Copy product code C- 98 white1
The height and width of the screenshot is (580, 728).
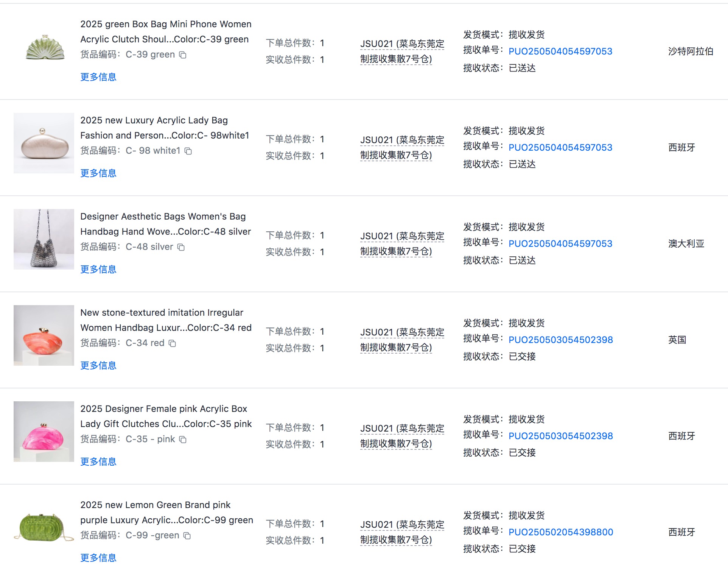188,151
